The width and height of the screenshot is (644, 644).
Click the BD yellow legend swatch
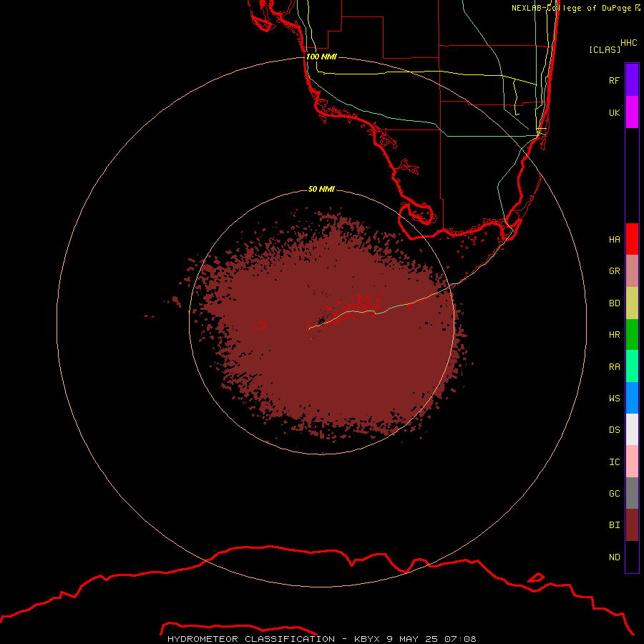[632, 303]
